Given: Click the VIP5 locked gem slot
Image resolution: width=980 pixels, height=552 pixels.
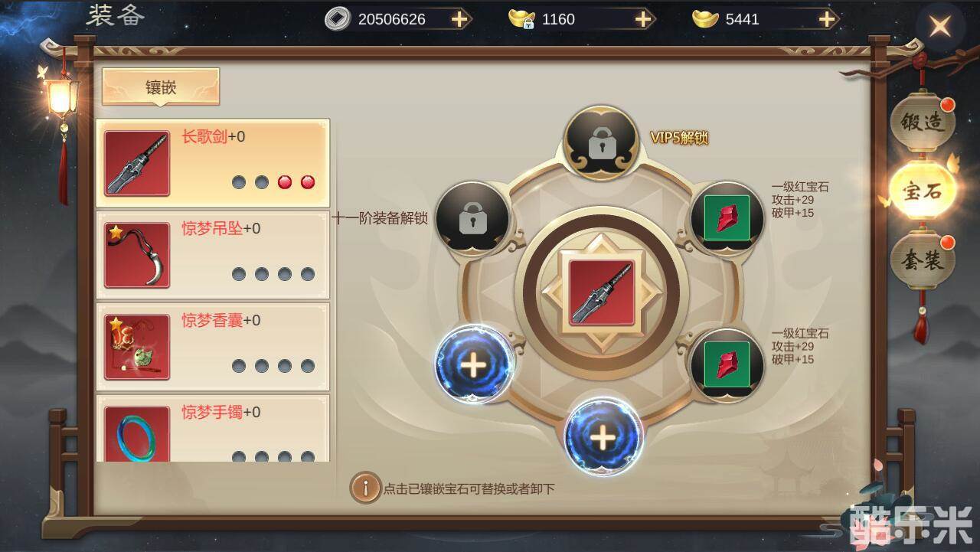Looking at the screenshot, I should [x=601, y=142].
